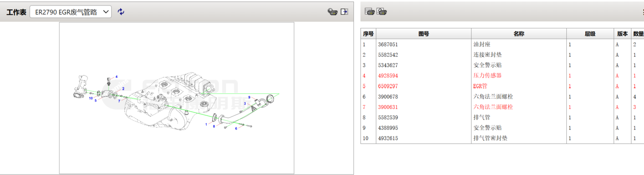Click red part number 3900631

coord(388,107)
